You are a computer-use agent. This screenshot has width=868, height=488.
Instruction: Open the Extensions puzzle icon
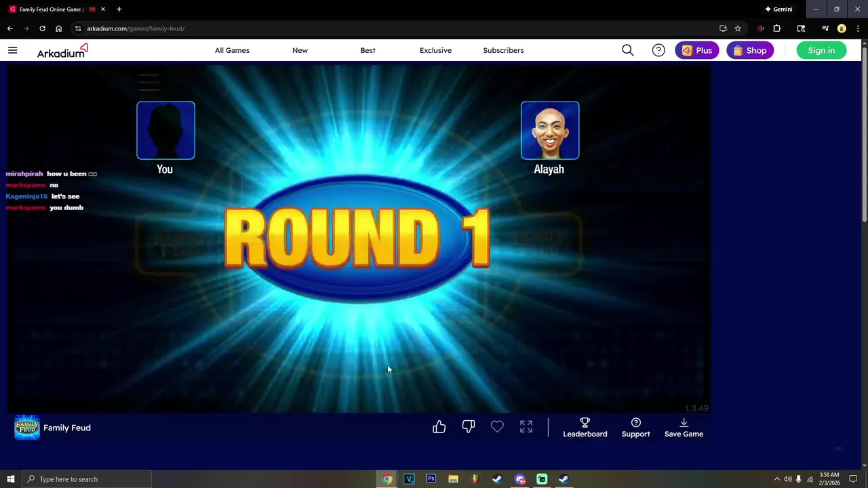click(x=777, y=28)
